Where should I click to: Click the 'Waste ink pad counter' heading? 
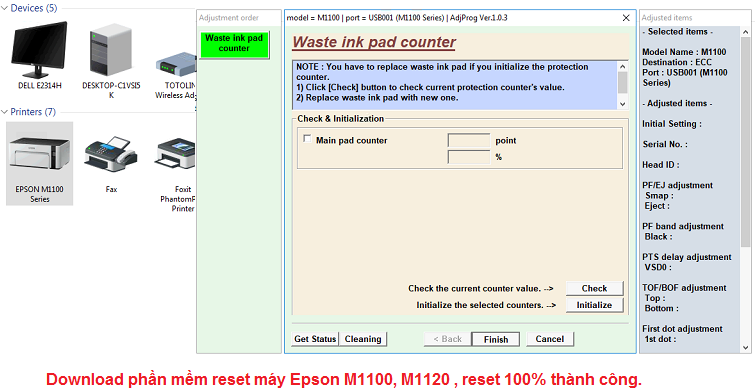click(374, 42)
